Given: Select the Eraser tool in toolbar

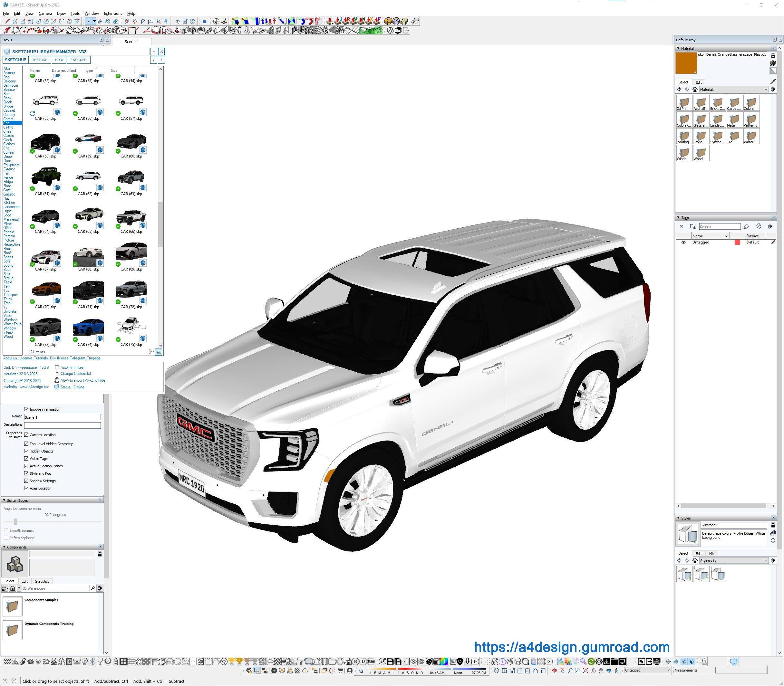Looking at the screenshot, I should [115, 22].
